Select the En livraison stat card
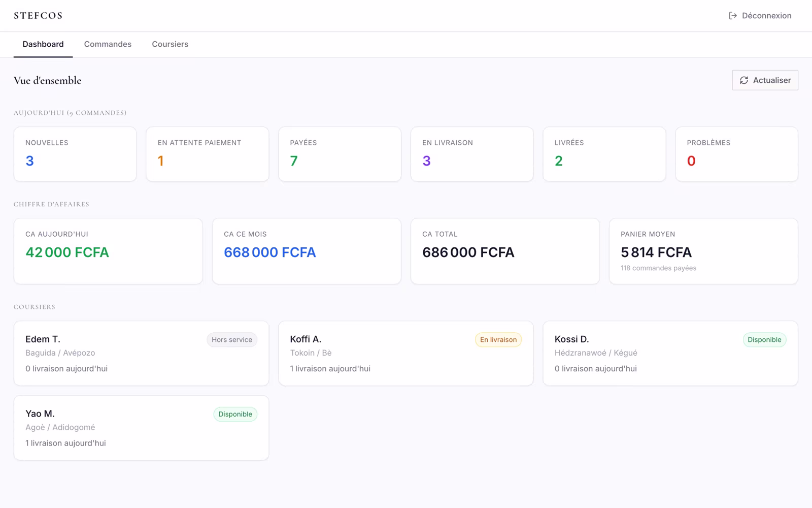812x508 pixels. (472, 154)
